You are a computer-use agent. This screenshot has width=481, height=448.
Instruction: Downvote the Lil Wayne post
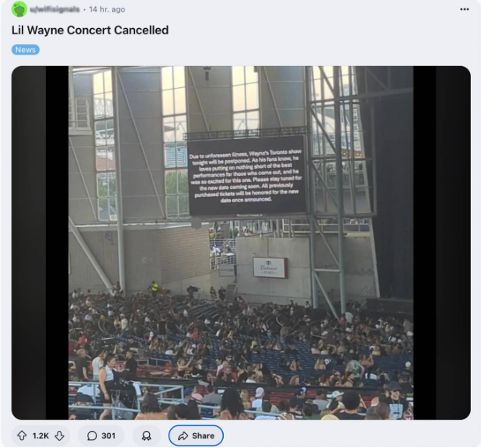(x=60, y=436)
